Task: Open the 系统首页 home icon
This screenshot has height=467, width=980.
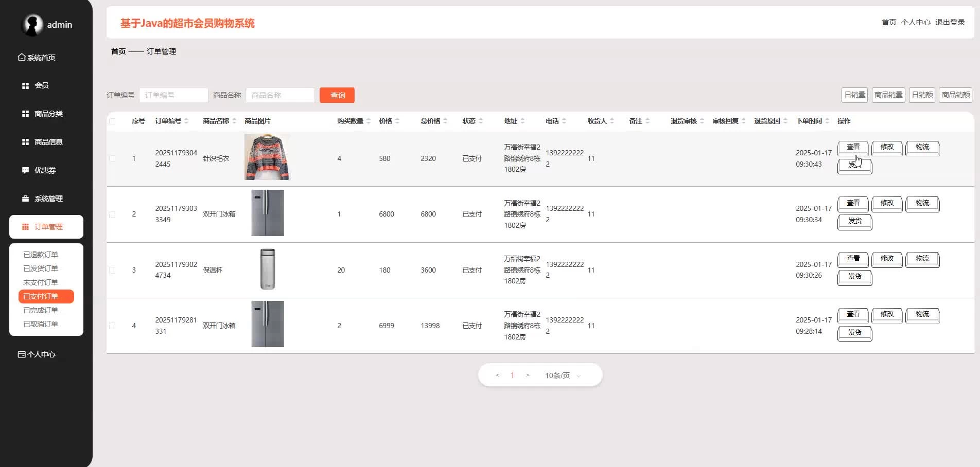Action: pyautogui.click(x=22, y=58)
